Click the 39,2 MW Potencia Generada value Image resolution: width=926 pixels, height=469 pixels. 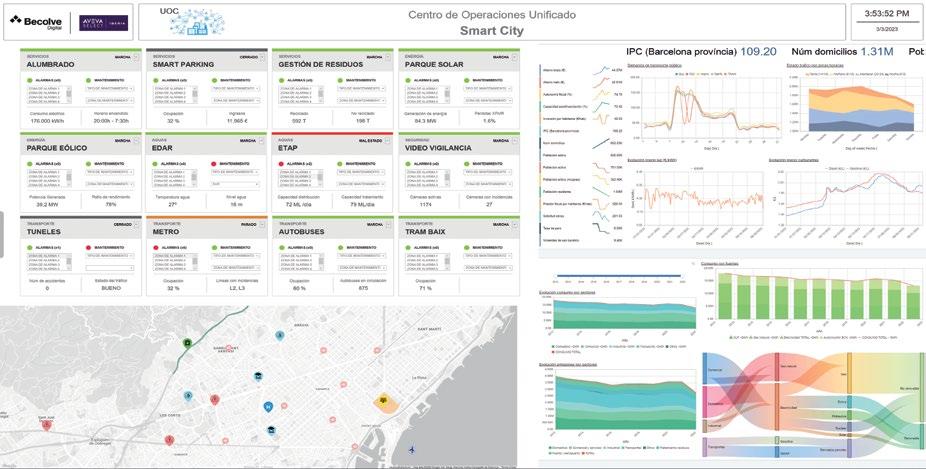tap(46, 204)
